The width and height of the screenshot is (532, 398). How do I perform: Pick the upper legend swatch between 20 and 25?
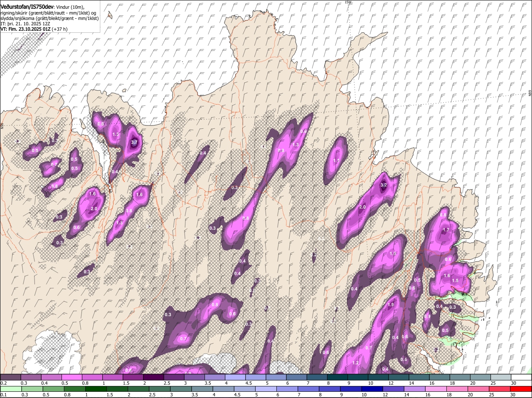point(480,377)
